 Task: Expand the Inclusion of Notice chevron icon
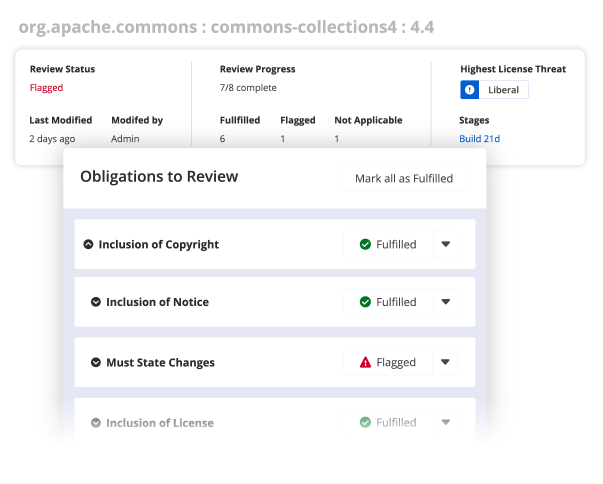coord(96,302)
